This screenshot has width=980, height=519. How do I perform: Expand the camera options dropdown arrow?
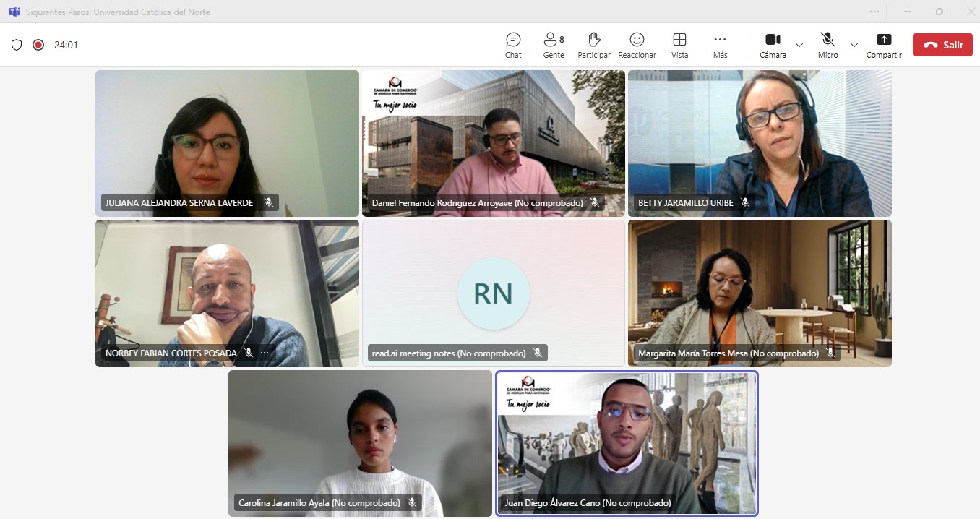[799, 45]
